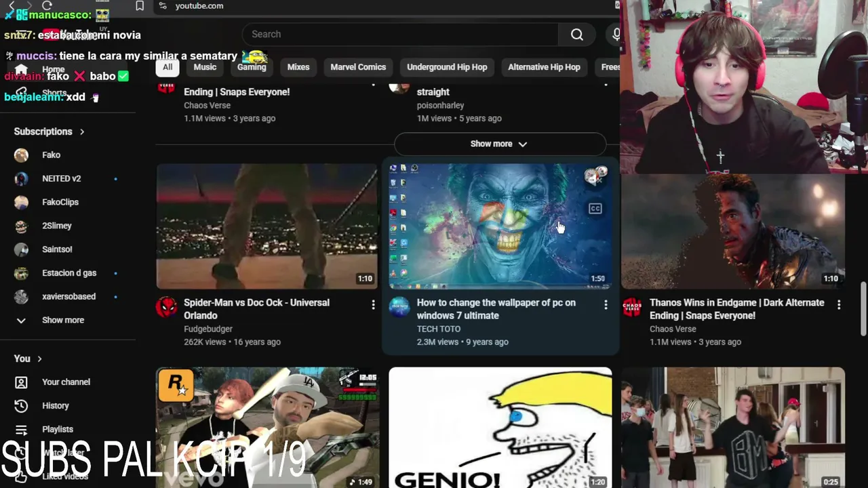Screen dimensions: 868x488
Task: Open the Subscriptions section chevron
Action: (x=82, y=131)
